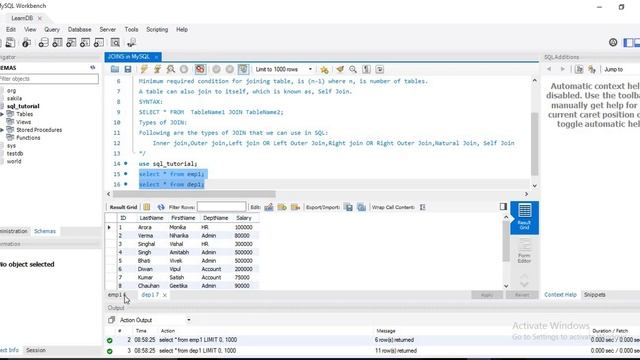Execute statement under cursor icon
The height and width of the screenshot is (360, 640).
pos(157,69)
